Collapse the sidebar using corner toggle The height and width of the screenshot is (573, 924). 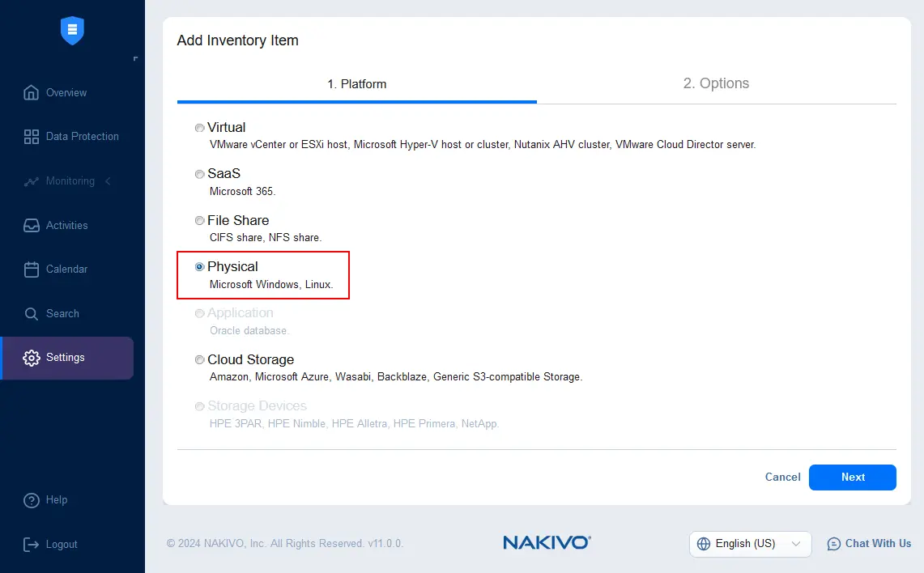point(135,58)
